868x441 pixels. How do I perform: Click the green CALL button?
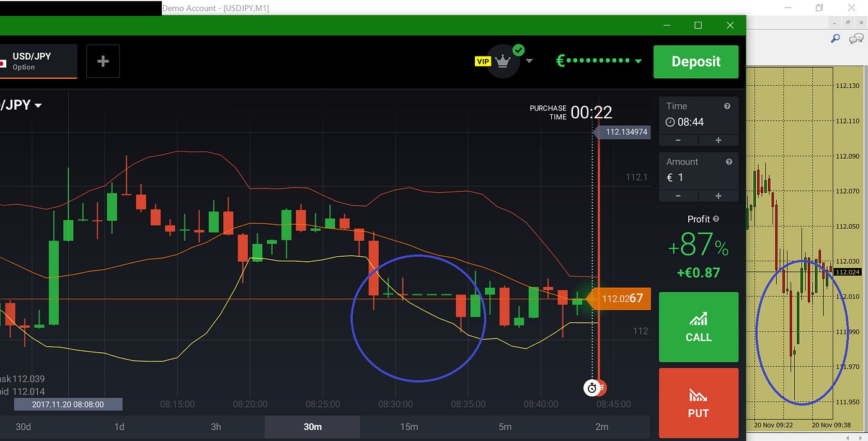(x=699, y=327)
